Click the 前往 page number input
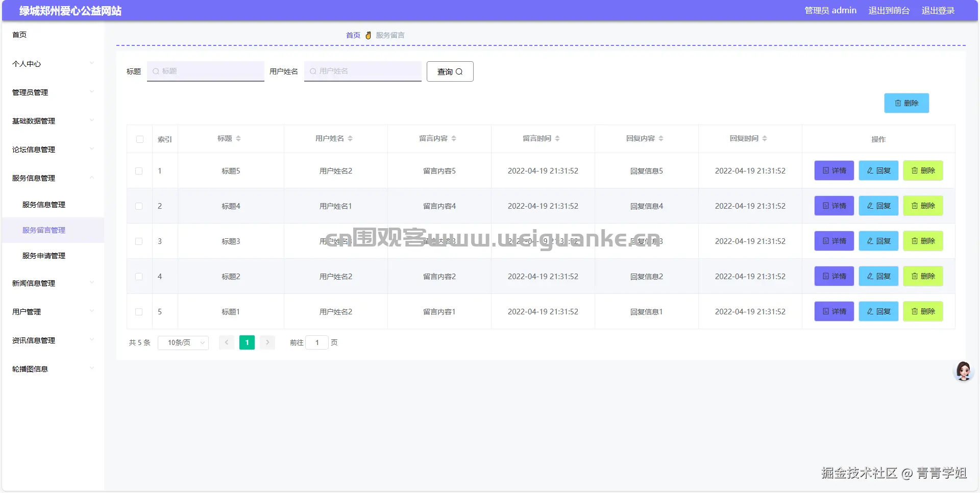Viewport: 980px width, 493px height. click(x=317, y=342)
